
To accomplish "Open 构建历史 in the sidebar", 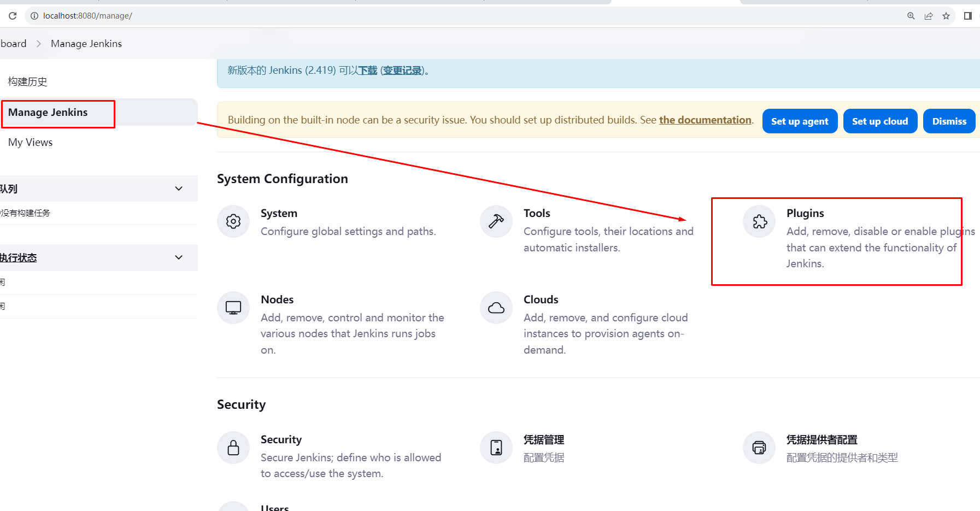I will click(x=27, y=82).
